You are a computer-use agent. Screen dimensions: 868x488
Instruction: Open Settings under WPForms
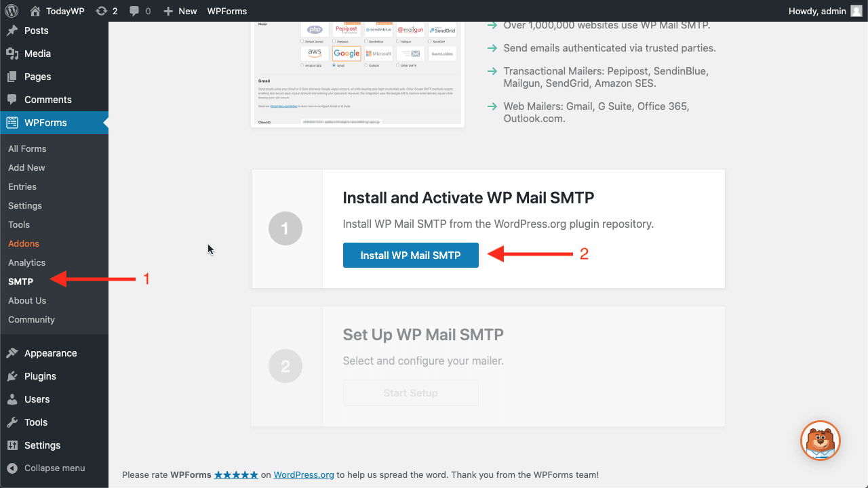point(25,205)
